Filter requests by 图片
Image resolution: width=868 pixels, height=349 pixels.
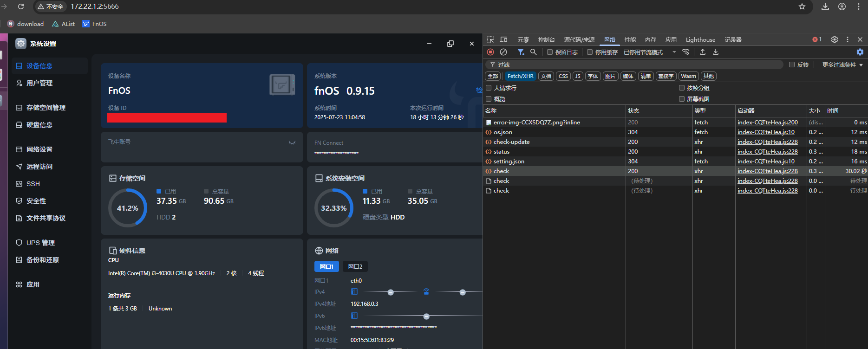[610, 76]
